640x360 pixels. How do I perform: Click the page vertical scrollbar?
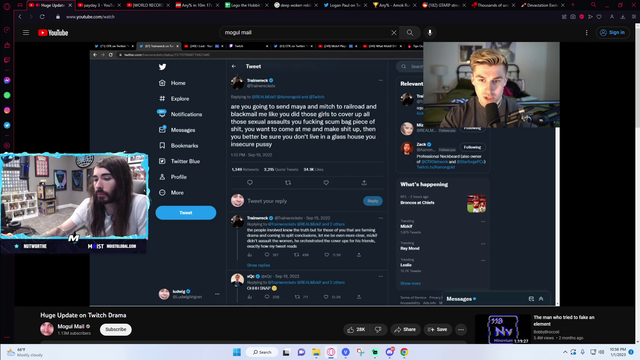click(x=637, y=184)
